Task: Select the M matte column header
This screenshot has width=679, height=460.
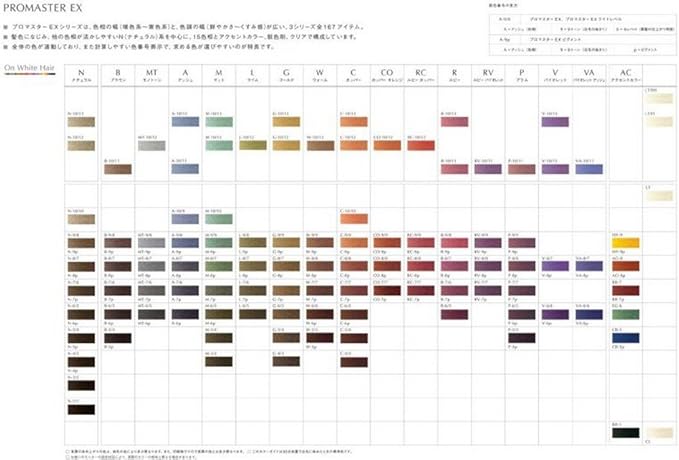Action: click(219, 75)
